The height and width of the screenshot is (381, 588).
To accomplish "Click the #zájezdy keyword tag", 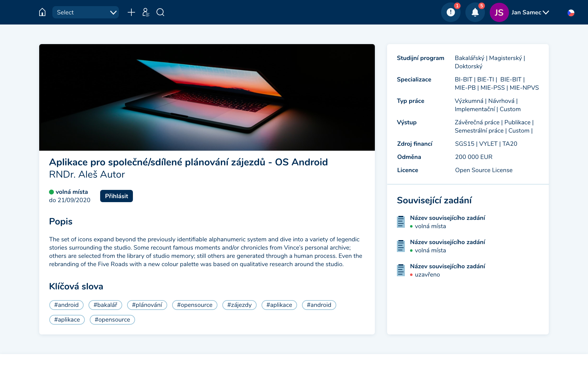I will (239, 305).
